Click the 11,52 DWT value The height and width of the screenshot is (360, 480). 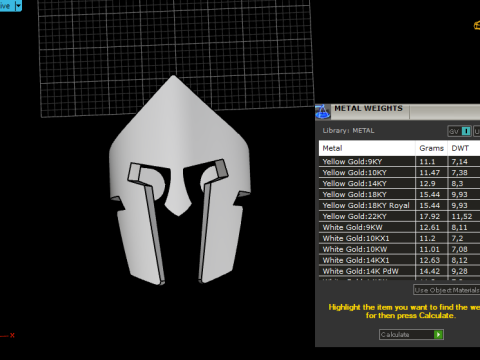point(462,217)
